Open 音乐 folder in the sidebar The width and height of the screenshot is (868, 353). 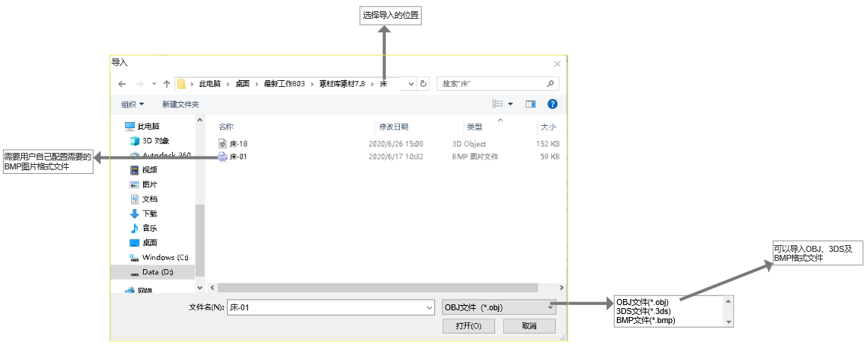144,228
